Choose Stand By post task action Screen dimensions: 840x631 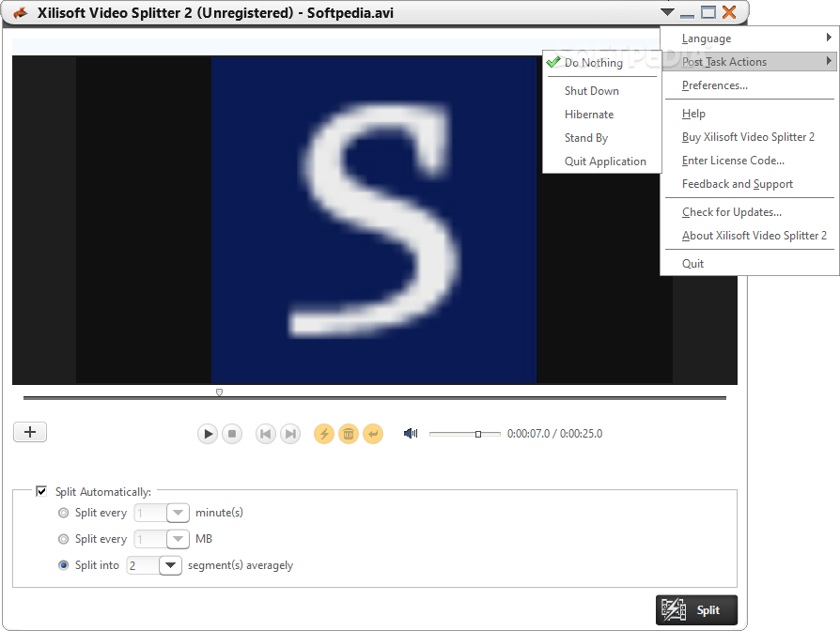[602, 138]
